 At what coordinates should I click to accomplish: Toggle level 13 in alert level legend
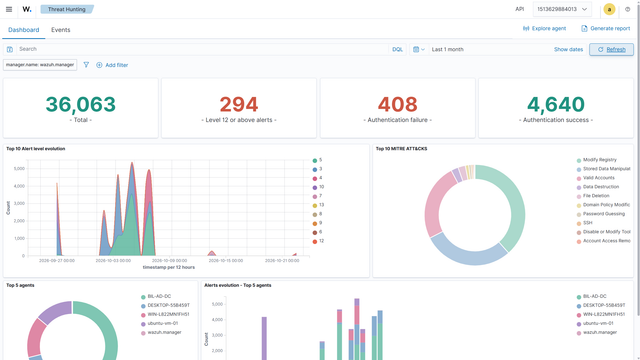pyautogui.click(x=318, y=205)
